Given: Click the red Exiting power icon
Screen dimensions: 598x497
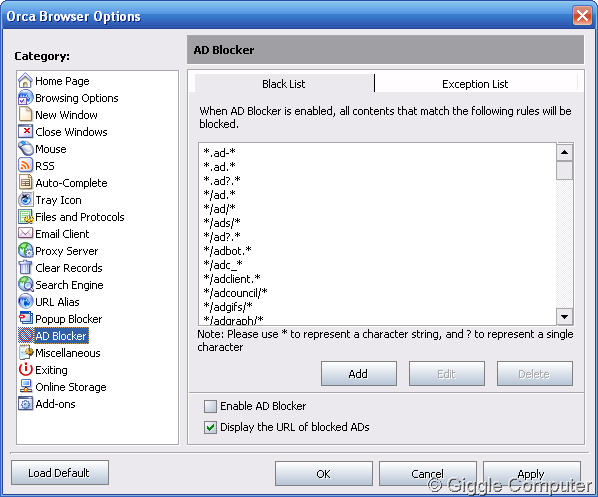Looking at the screenshot, I should [25, 370].
